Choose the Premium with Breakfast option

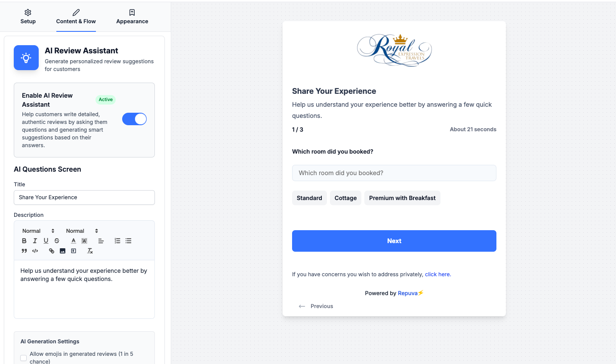pyautogui.click(x=402, y=198)
